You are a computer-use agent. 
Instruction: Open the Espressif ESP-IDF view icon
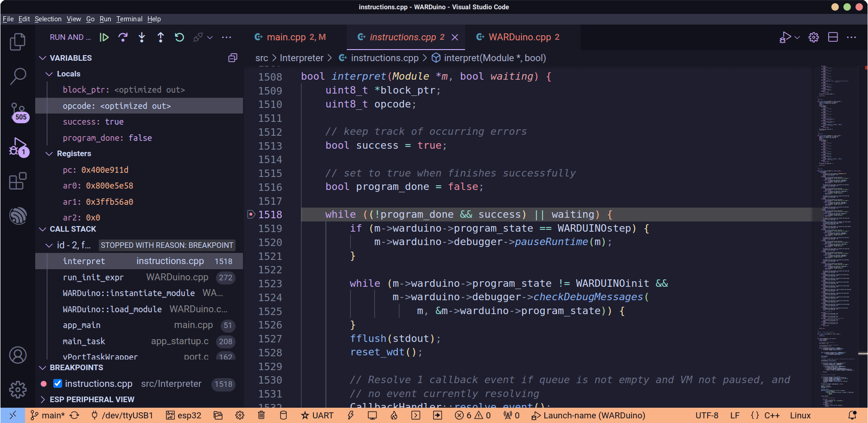click(x=18, y=215)
